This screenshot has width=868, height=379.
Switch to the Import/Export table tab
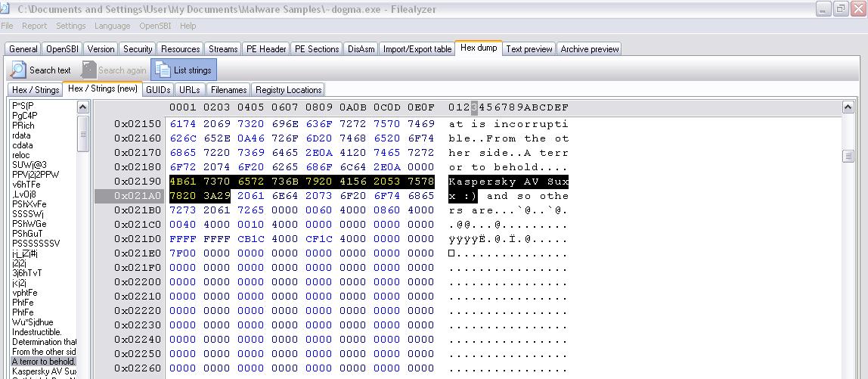point(417,48)
